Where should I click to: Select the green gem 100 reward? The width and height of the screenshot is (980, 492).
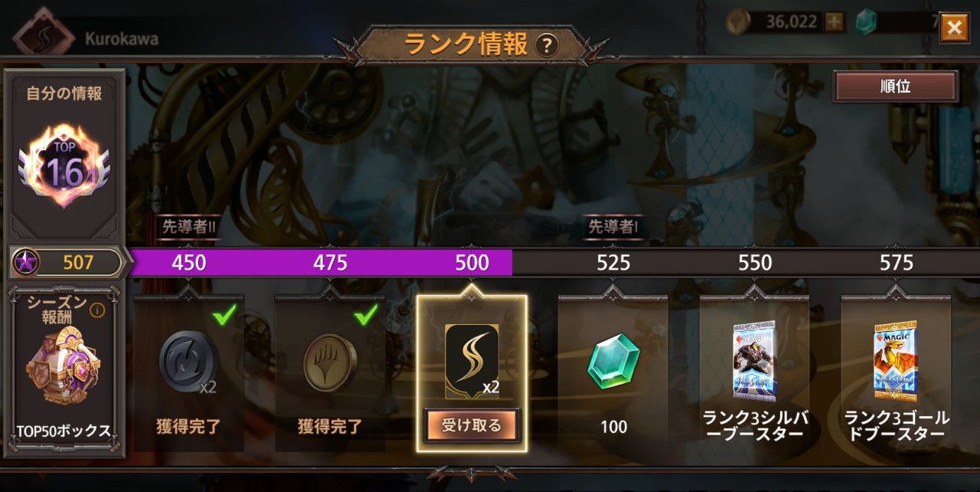coord(613,360)
